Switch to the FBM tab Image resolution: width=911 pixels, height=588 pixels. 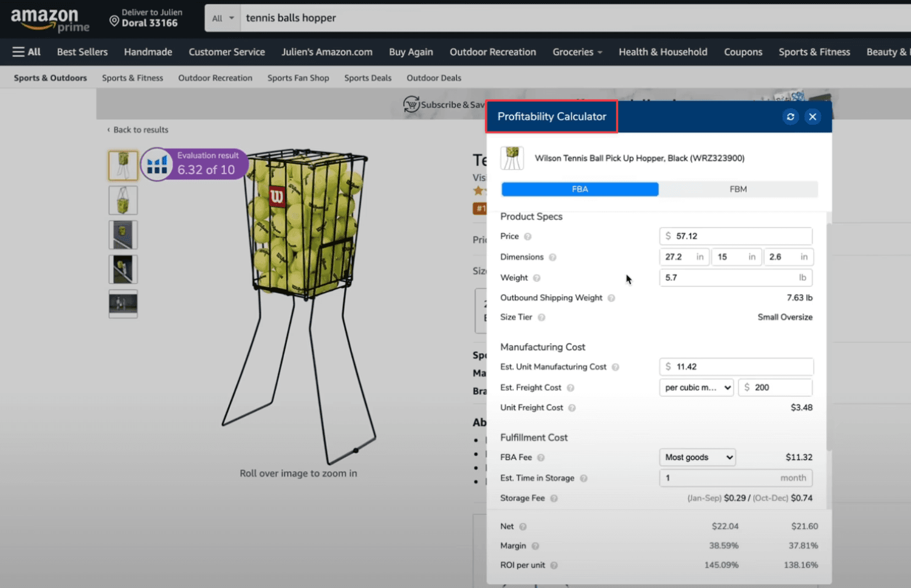[738, 189]
